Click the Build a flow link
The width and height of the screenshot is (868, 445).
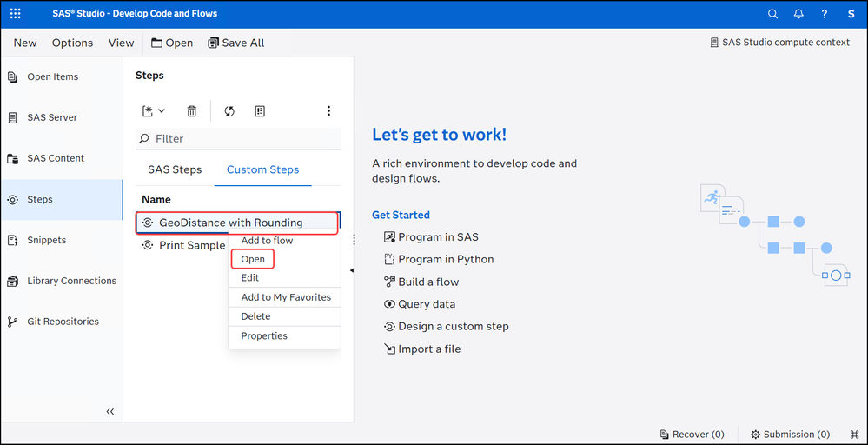421,282
